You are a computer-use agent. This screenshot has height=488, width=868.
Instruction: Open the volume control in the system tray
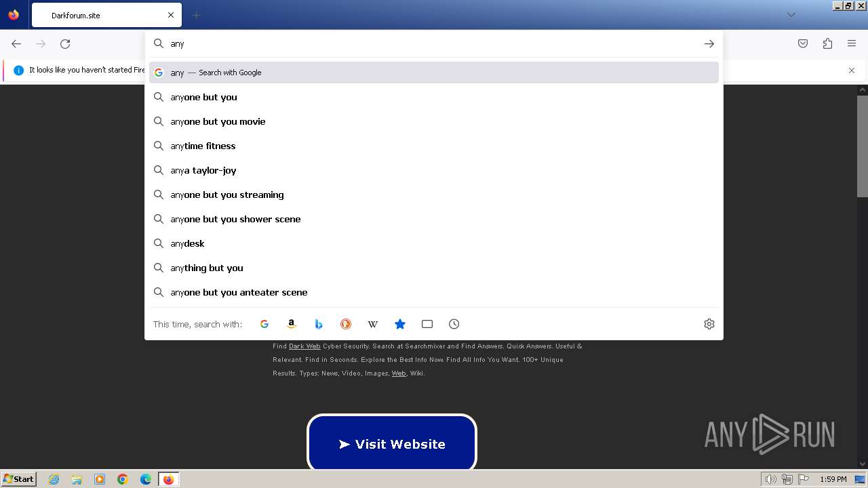[x=770, y=479]
